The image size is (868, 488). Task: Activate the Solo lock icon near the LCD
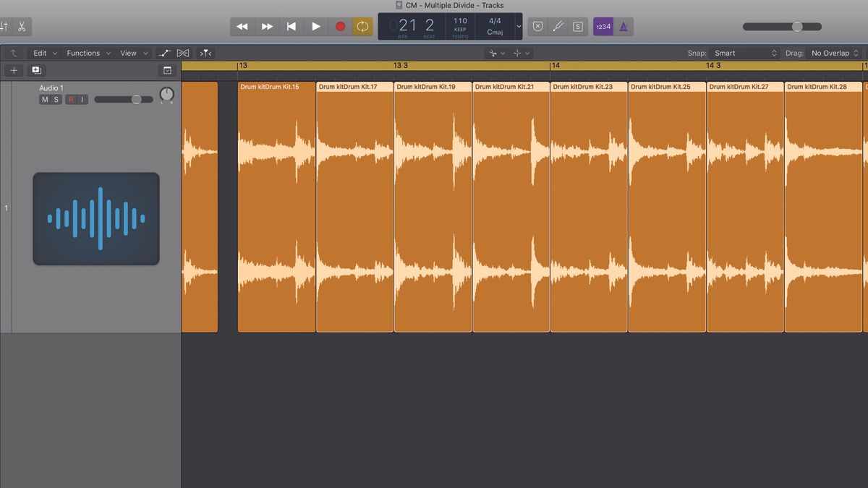click(x=576, y=26)
